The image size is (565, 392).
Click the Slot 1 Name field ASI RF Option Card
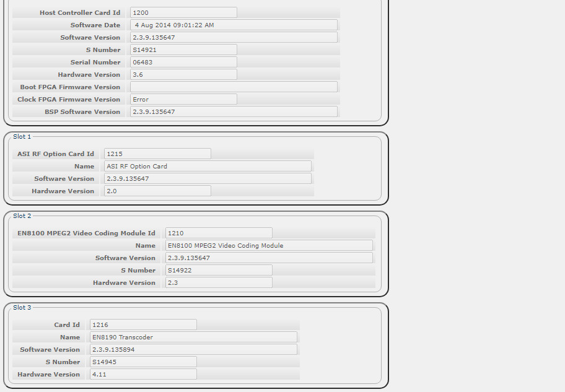click(x=208, y=166)
